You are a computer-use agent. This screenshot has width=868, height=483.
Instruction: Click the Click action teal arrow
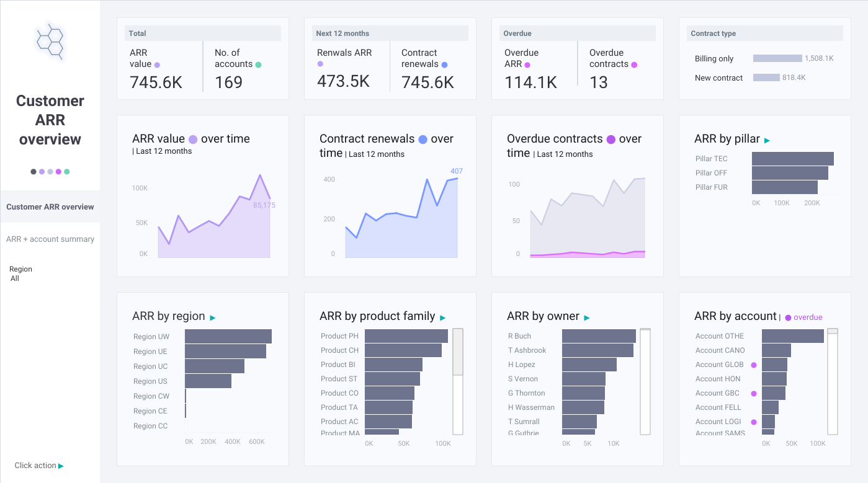coord(61,466)
